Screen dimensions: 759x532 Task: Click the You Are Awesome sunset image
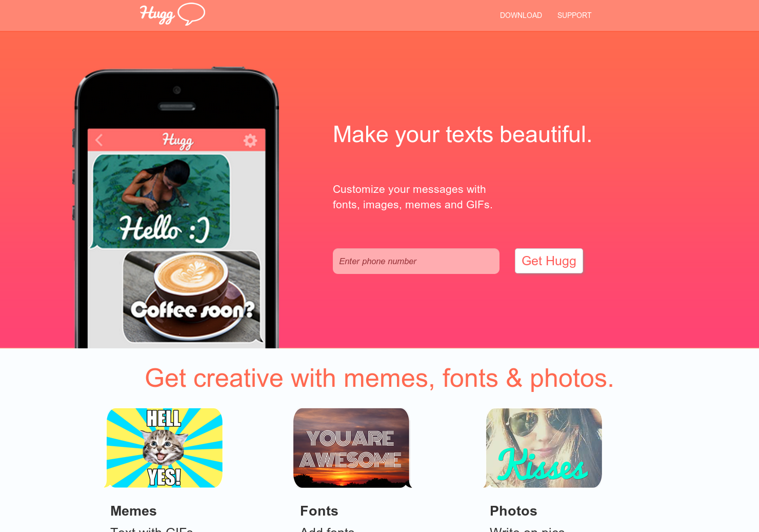(x=352, y=448)
